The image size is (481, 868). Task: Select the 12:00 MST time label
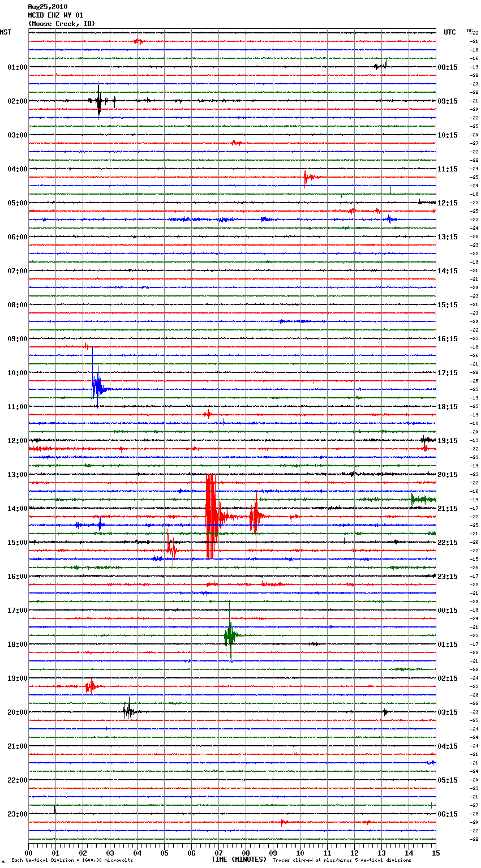coord(18,441)
